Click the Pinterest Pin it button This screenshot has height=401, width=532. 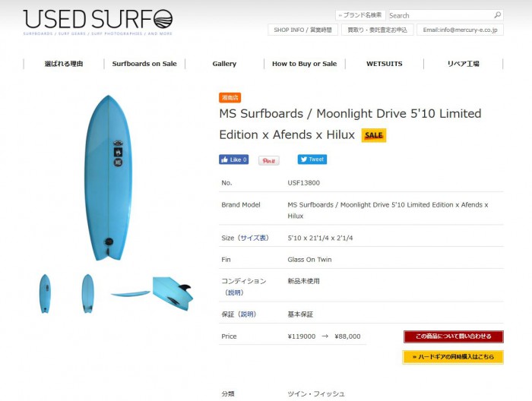pos(269,160)
